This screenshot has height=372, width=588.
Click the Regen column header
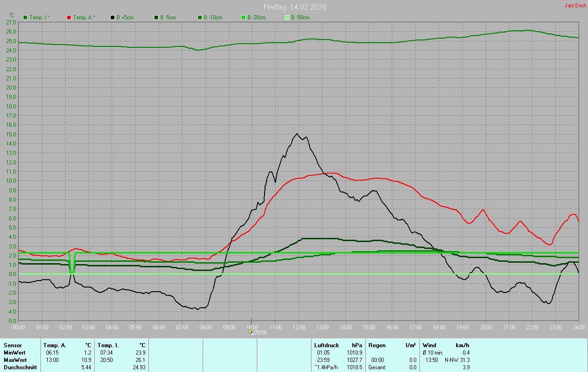click(377, 345)
